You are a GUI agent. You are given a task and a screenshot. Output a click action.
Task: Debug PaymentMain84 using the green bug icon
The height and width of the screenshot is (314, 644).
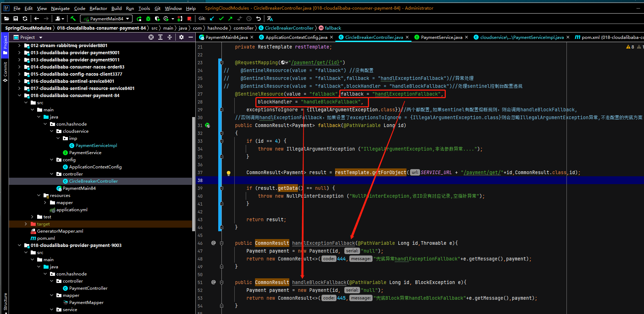(148, 19)
